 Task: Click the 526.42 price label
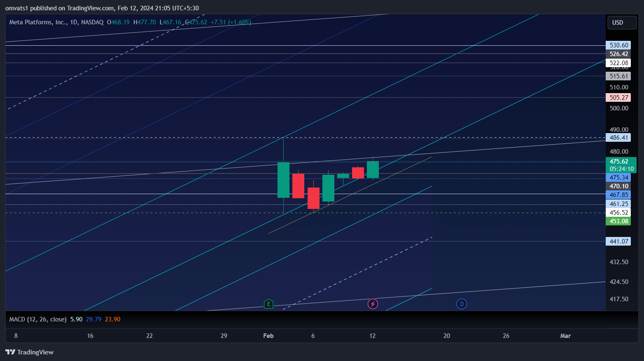(x=618, y=54)
